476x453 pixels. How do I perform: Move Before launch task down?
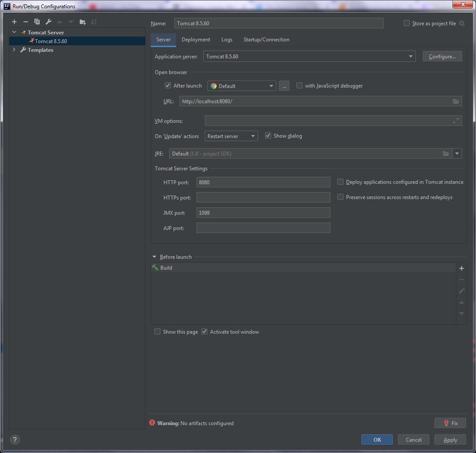tap(462, 314)
